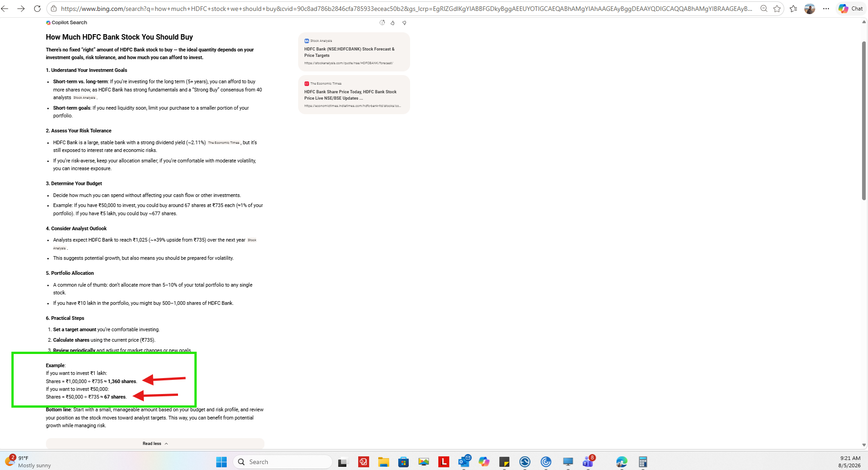Open the browser profile avatar

pyautogui.click(x=810, y=9)
